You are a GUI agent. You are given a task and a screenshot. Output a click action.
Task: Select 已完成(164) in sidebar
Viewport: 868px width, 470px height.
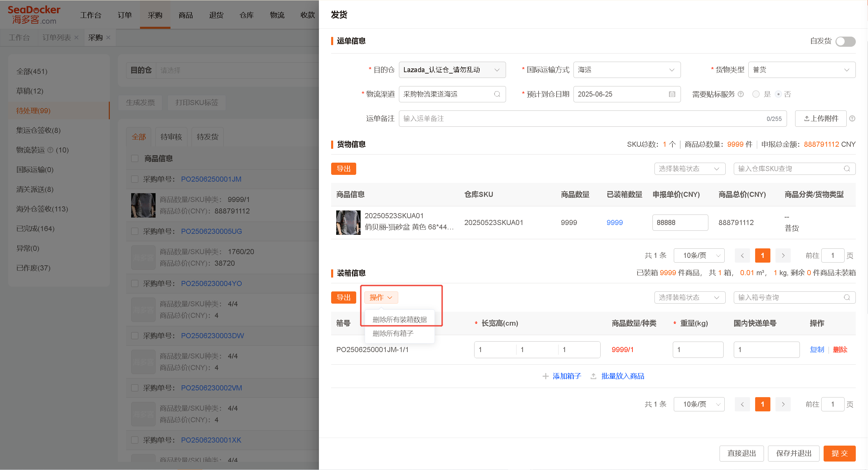coord(59,228)
